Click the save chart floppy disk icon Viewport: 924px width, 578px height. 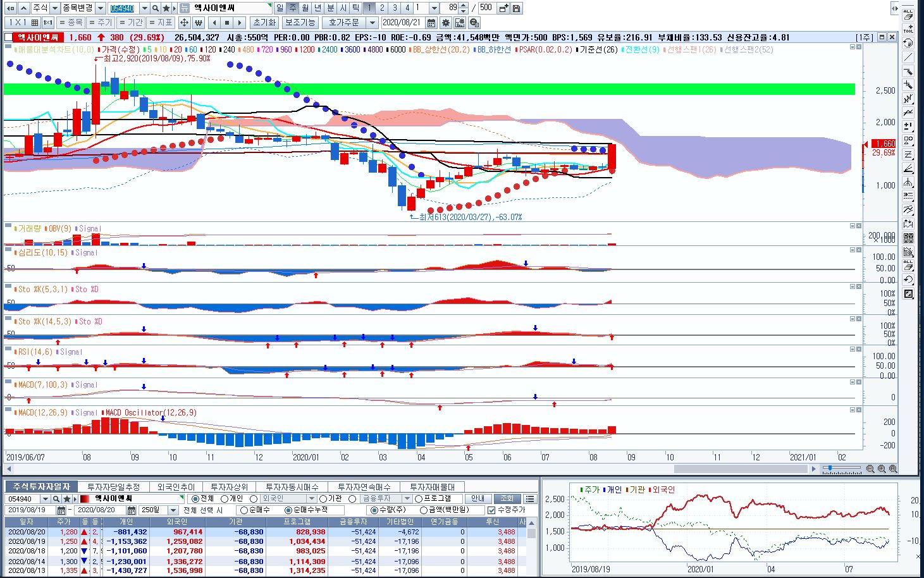(x=517, y=8)
